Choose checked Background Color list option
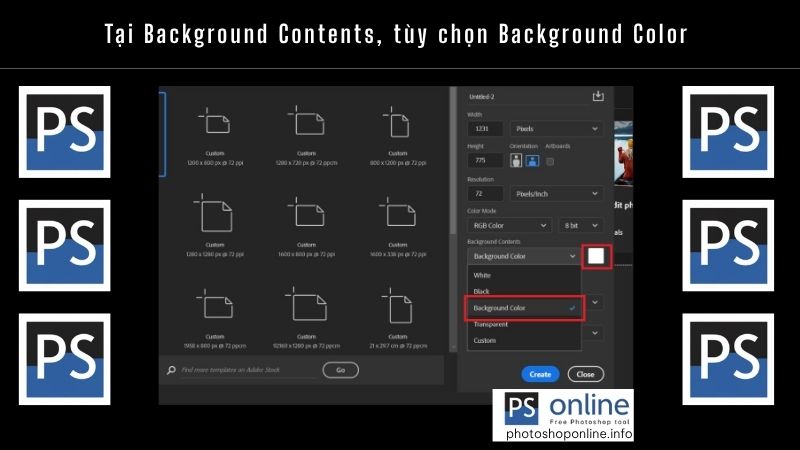 [524, 308]
